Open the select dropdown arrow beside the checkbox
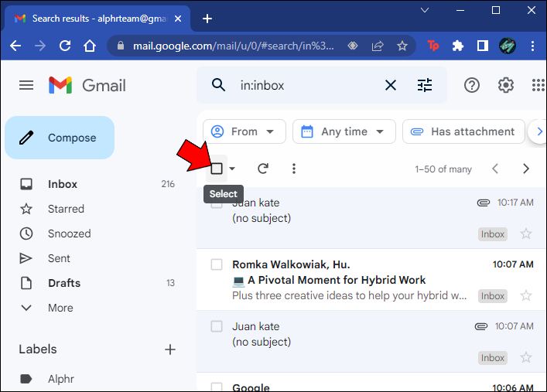Viewport: 547px width, 392px height. [x=232, y=169]
